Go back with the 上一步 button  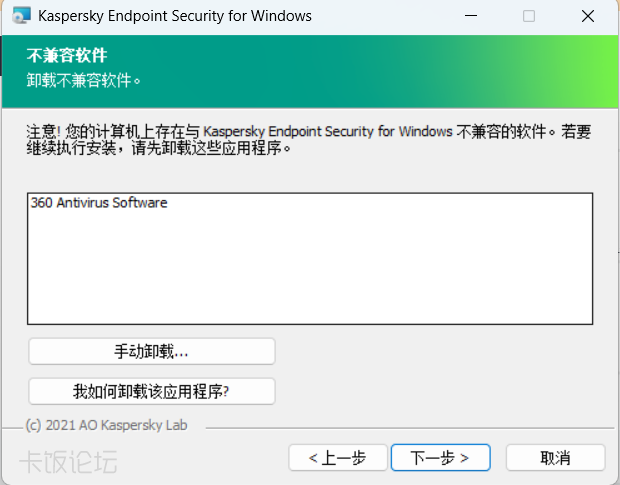pyautogui.click(x=337, y=457)
